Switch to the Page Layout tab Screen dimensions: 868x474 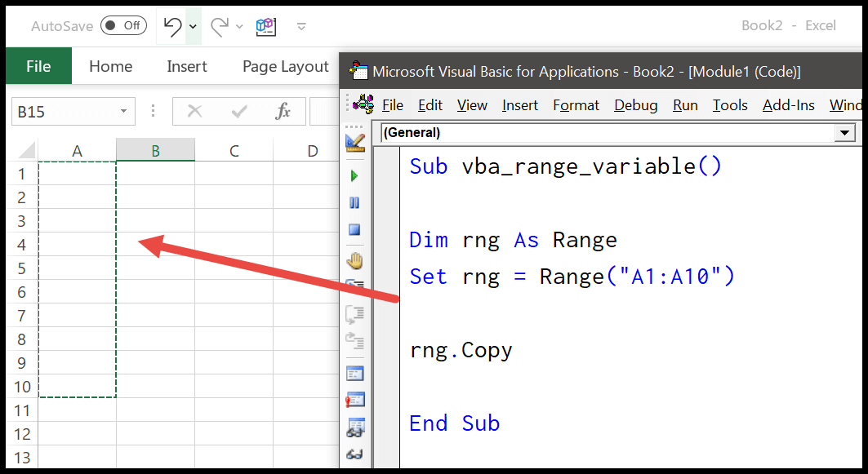[284, 66]
